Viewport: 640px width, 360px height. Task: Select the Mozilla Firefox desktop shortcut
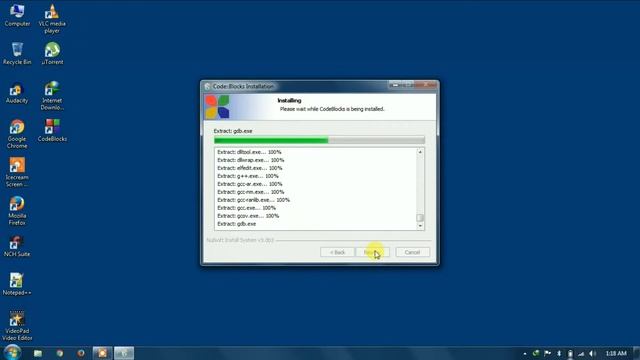17,211
